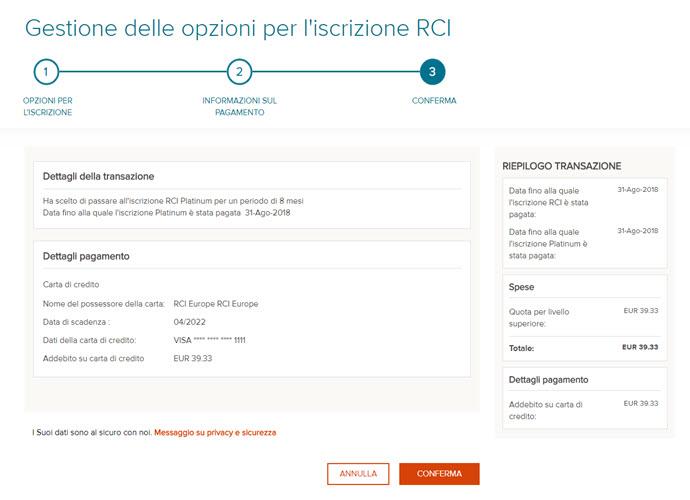
Task: Go back to Opzioni per l'iscrizione step label
Action: (x=47, y=106)
